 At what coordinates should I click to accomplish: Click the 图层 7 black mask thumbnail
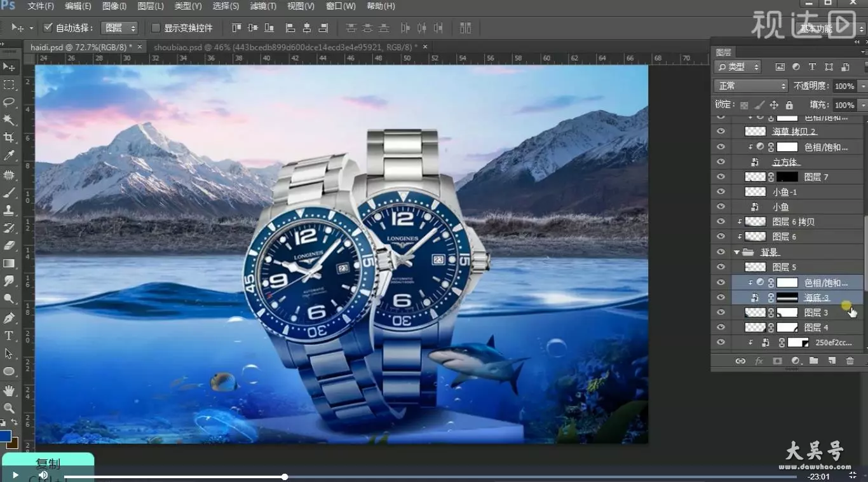(x=787, y=177)
